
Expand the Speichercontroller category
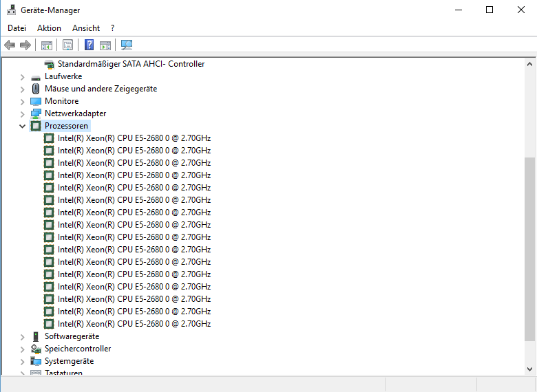click(x=22, y=349)
